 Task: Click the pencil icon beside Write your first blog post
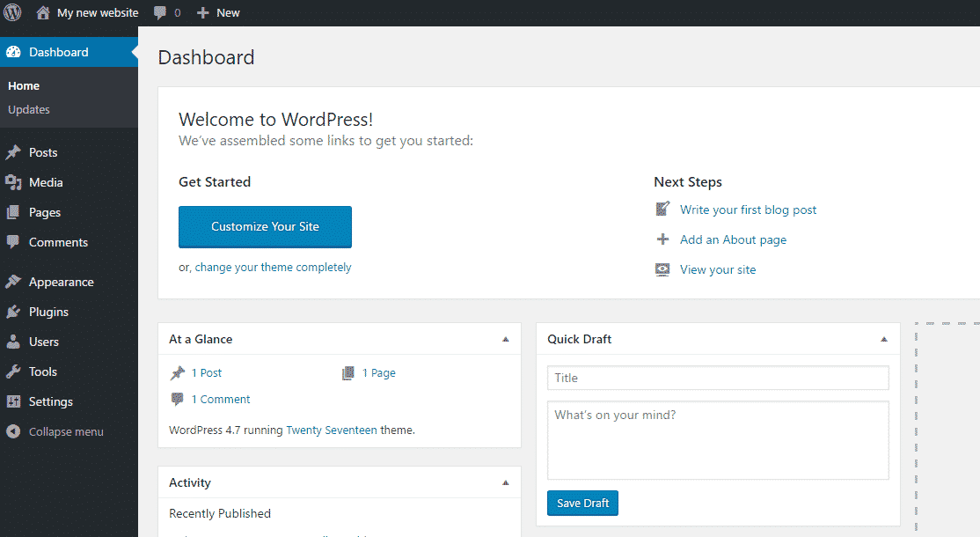point(662,209)
